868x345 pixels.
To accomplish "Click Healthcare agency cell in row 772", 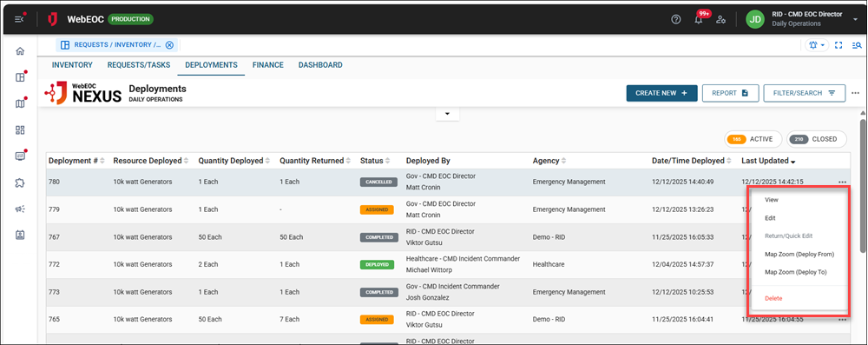I will (549, 264).
